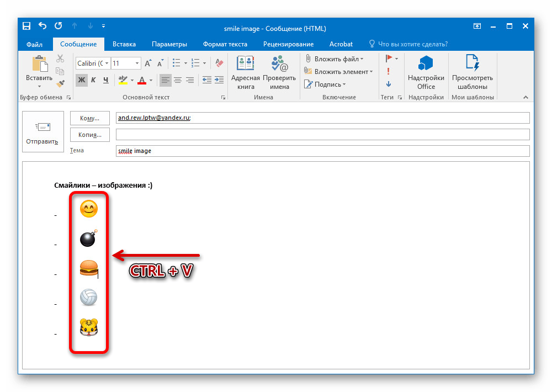The width and height of the screenshot is (552, 392).
Task: Increase the paragraph indent
Action: tap(219, 80)
